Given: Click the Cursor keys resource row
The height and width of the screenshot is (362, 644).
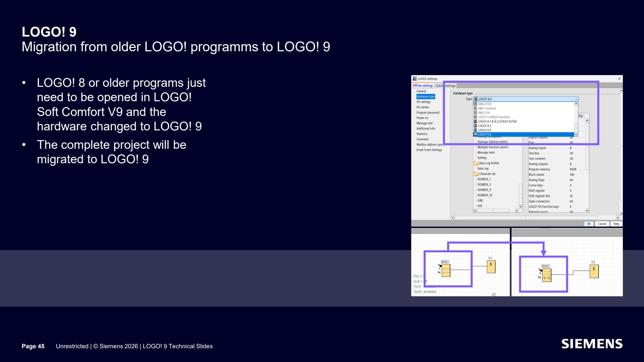Looking at the screenshot, I should tap(557, 185).
